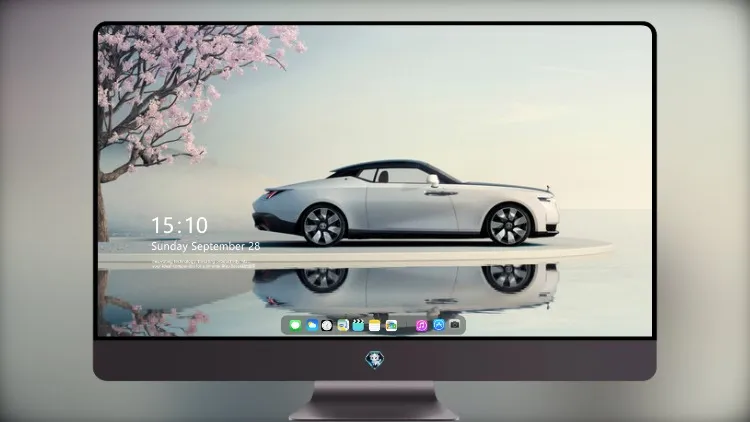Screen dimensions: 750x422
Task: Open the image gallery app in dock
Action: pyautogui.click(x=391, y=325)
